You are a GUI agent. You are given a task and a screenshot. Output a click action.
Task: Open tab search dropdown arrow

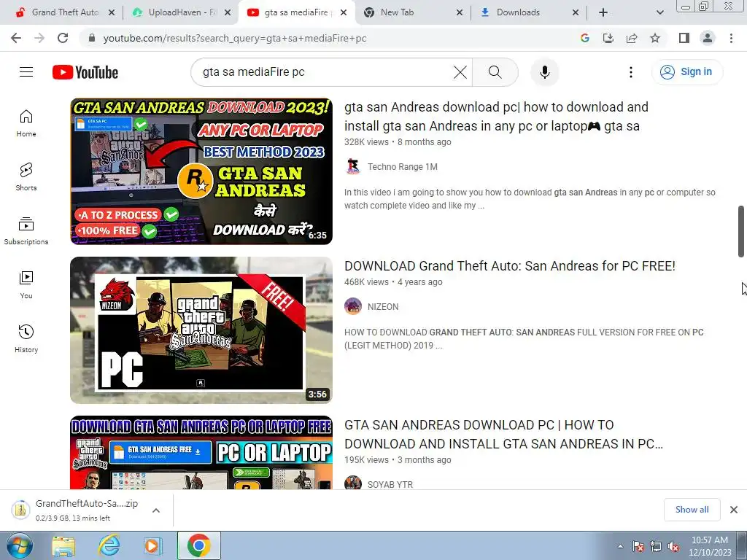coord(659,12)
